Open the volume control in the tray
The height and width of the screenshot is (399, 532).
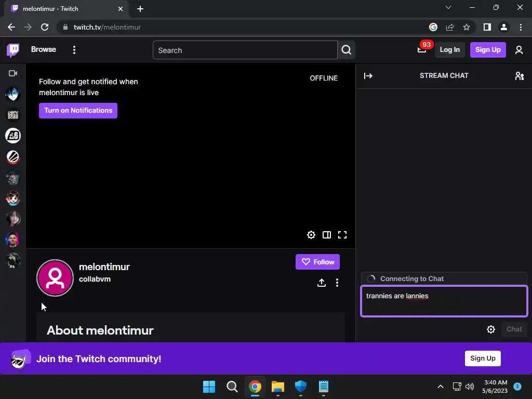click(470, 387)
